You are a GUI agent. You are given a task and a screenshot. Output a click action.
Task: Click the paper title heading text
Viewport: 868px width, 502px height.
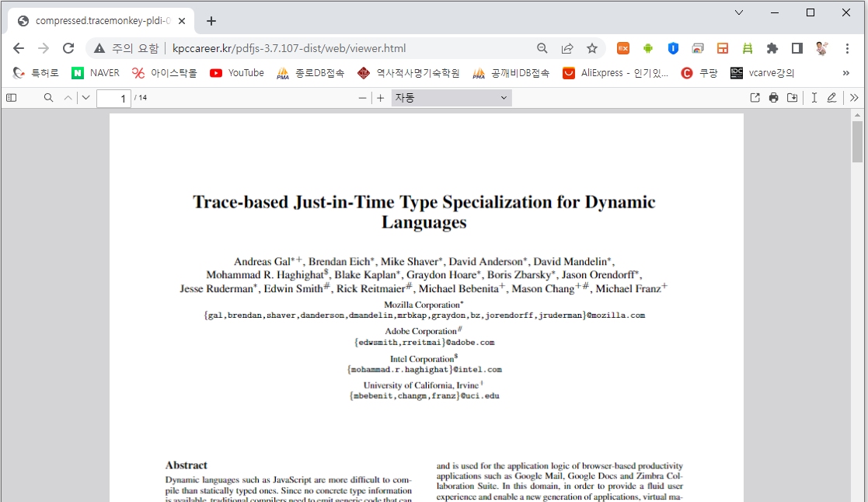coord(424,212)
